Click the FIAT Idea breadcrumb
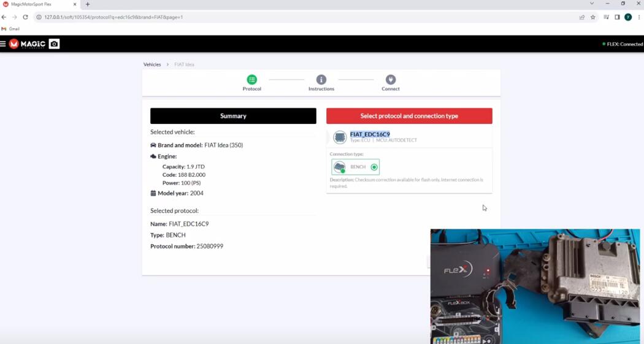Image resolution: width=644 pixels, height=344 pixels. click(184, 64)
